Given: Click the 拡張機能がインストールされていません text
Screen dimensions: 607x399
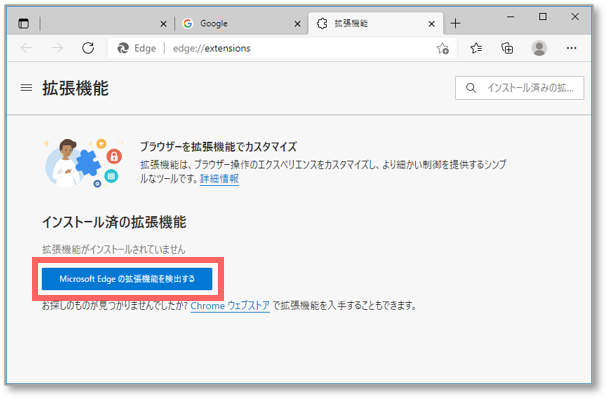Looking at the screenshot, I should [x=114, y=249].
